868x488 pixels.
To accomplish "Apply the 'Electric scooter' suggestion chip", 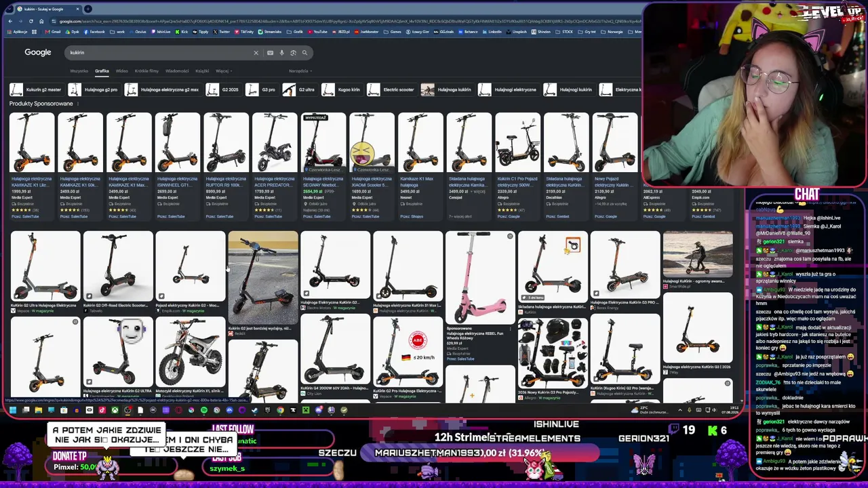I will [391, 89].
